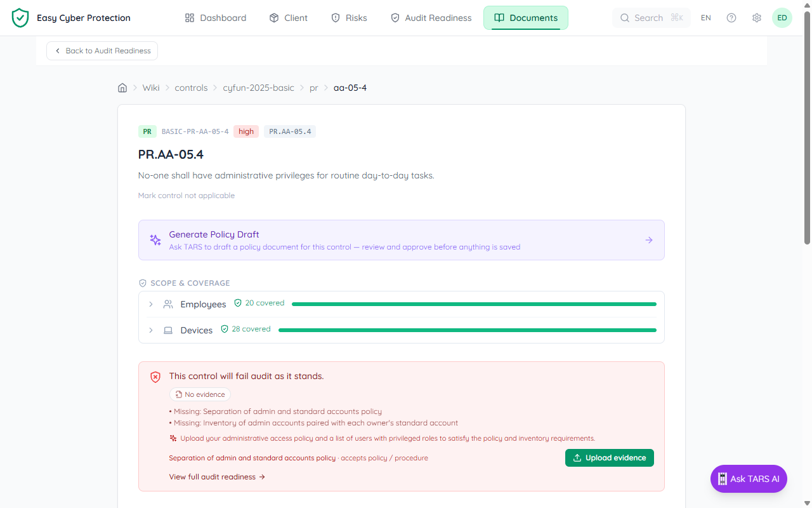812x508 pixels.
Task: Open cyfun-2025-basic breadcrumb link
Action: 258,88
